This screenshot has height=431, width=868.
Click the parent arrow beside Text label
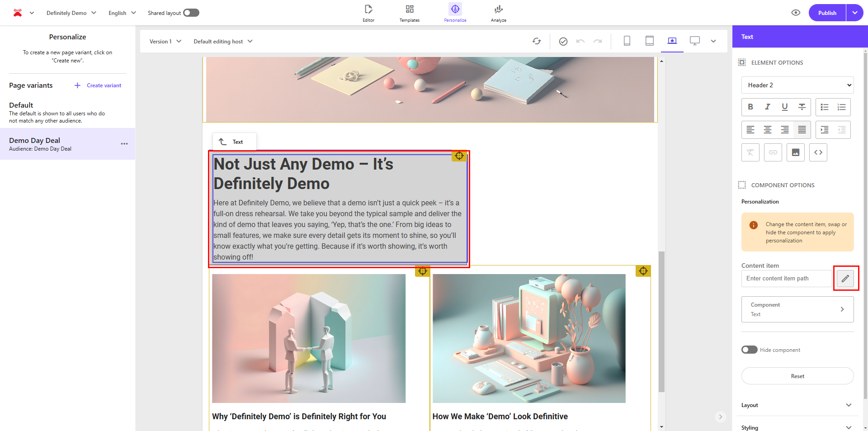pos(222,142)
